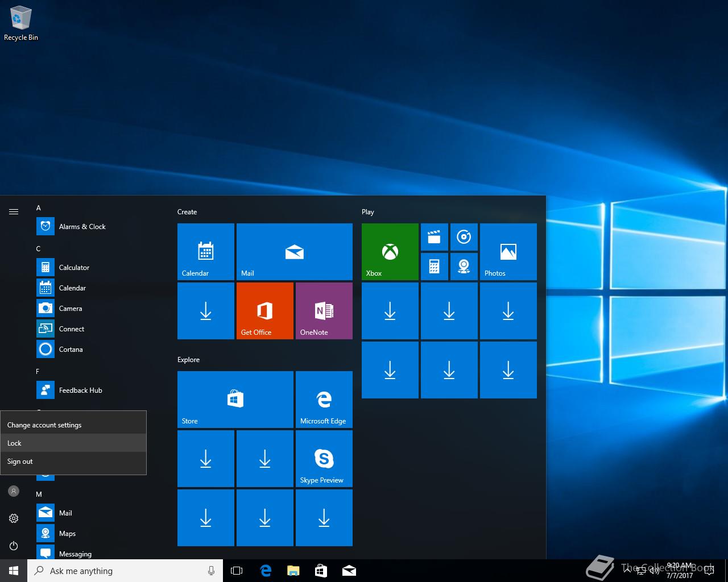Open the OneNote tile
This screenshot has width=728, height=582.
(x=324, y=311)
